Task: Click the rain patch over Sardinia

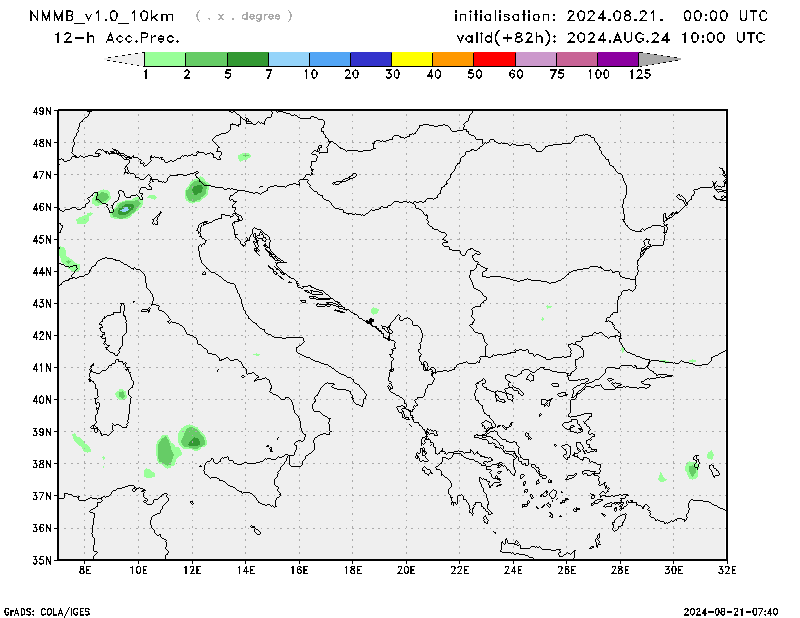Action: [121, 395]
